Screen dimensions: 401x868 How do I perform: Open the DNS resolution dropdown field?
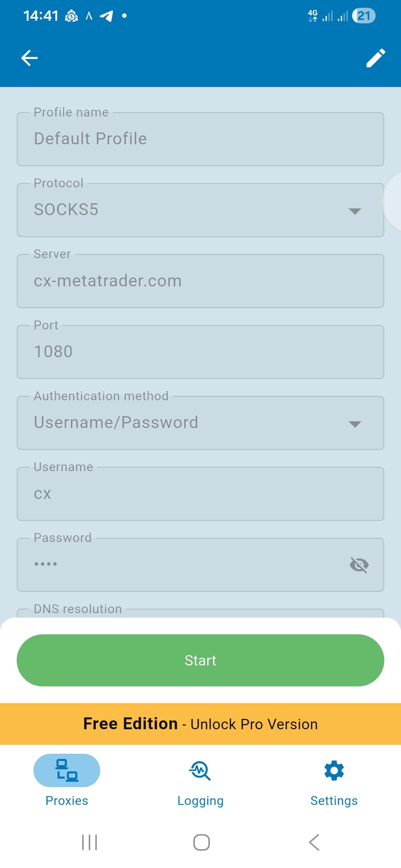200,612
